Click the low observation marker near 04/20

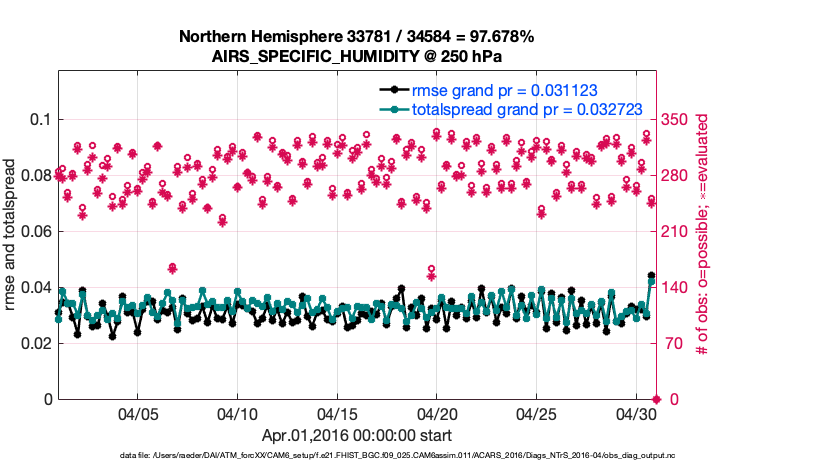(x=431, y=272)
